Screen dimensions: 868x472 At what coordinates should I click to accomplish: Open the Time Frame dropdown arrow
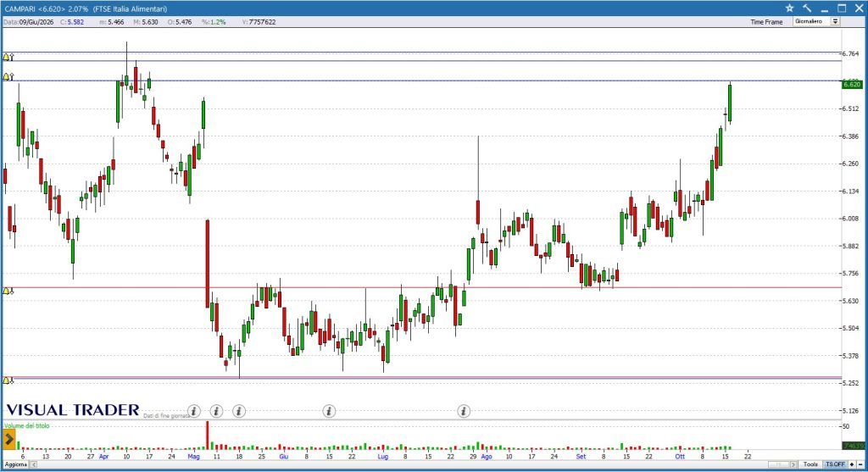tap(835, 21)
